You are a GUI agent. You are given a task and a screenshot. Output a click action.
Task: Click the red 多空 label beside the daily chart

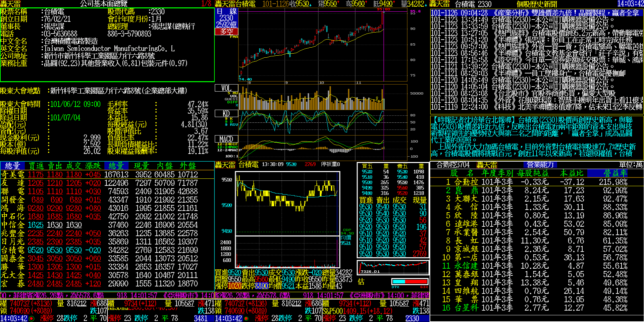point(226,32)
